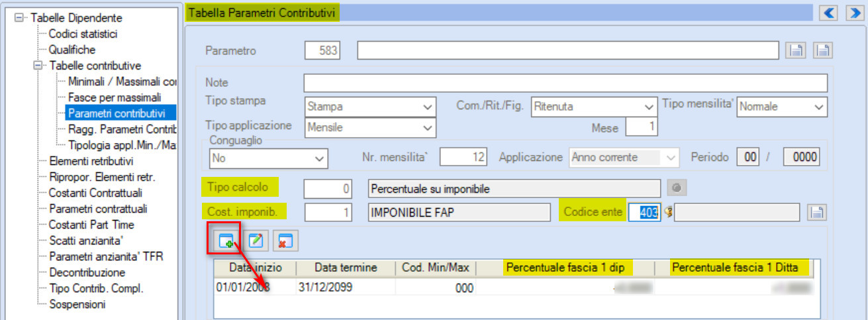Click the 000 Cod. Min/Max cell
This screenshot has width=868, height=320.
[436, 288]
